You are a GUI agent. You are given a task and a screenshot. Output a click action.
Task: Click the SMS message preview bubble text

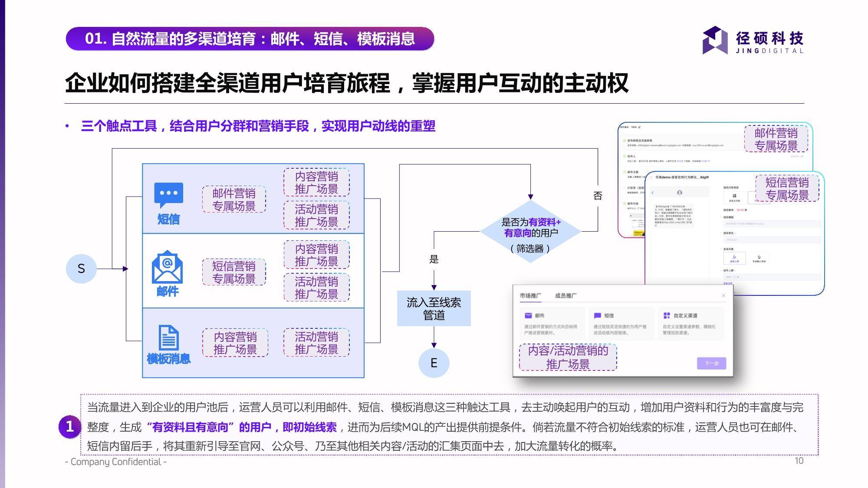[x=674, y=216]
